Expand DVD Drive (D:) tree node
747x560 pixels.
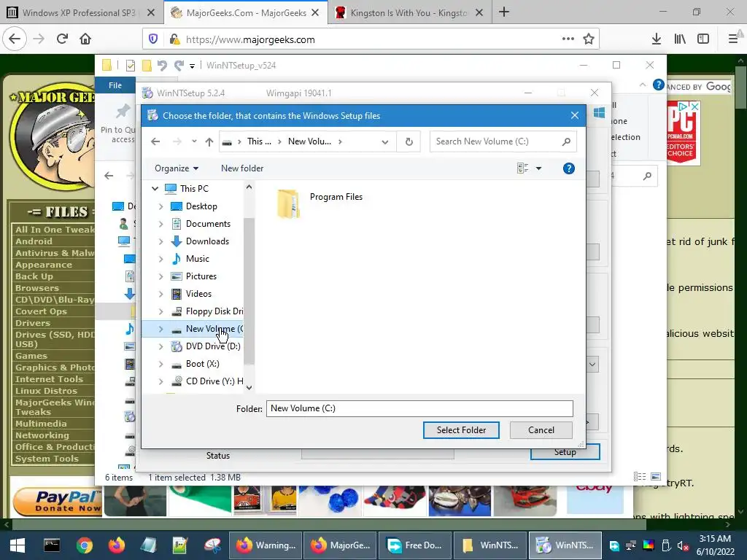(x=160, y=346)
